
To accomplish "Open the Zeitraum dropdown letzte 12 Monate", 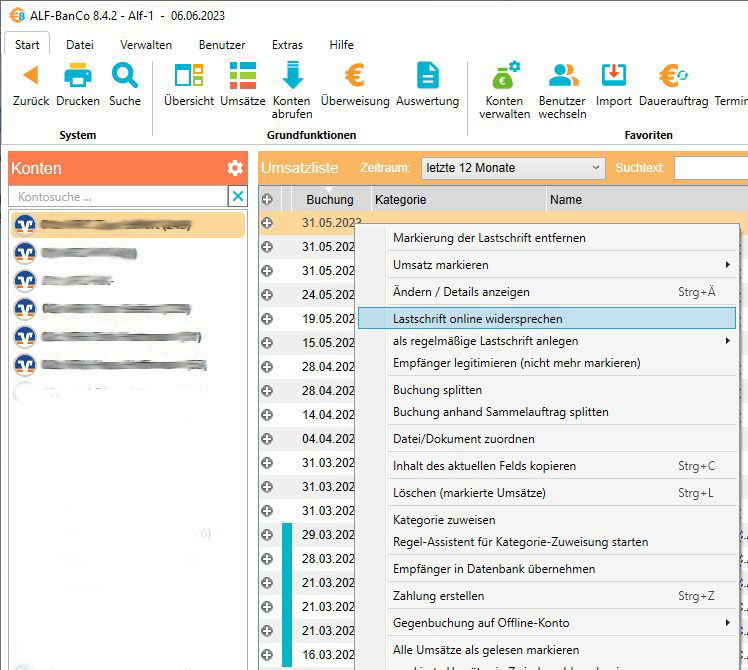I will 512,168.
